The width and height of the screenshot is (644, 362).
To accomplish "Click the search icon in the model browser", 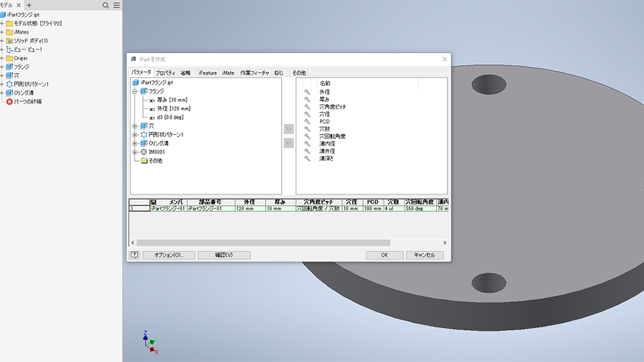I will [106, 5].
